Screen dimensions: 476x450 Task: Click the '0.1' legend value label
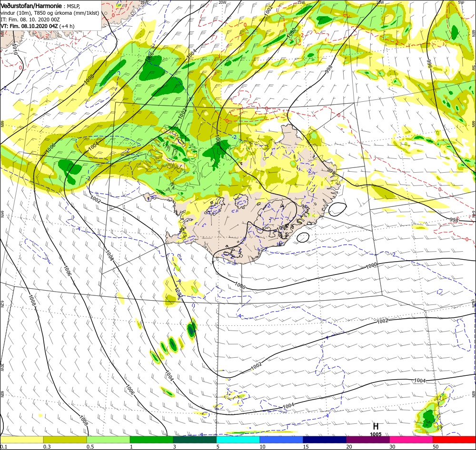[3, 446]
